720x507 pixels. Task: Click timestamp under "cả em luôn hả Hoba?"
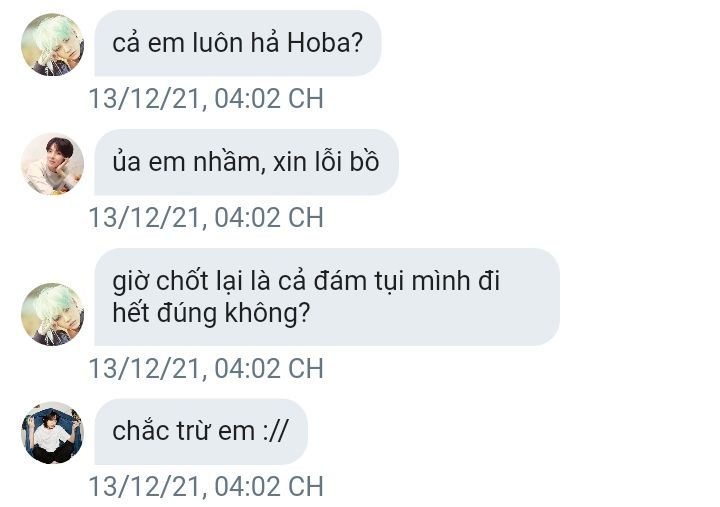[206, 98]
